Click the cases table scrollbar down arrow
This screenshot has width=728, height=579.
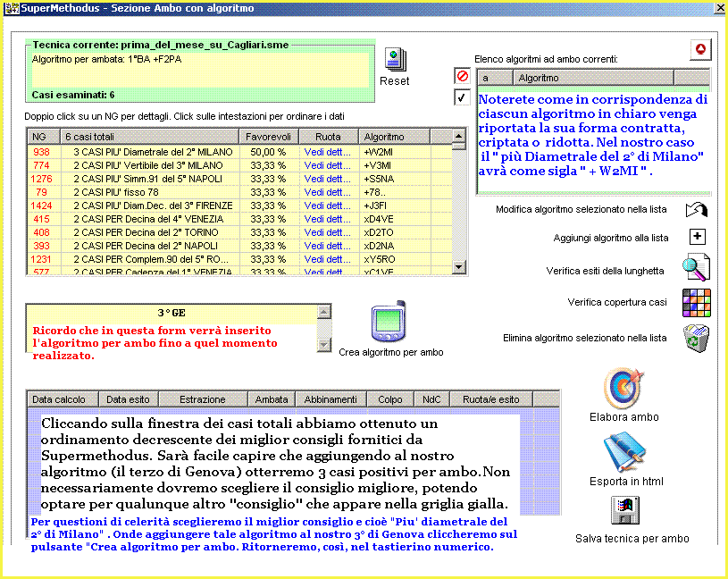[459, 266]
